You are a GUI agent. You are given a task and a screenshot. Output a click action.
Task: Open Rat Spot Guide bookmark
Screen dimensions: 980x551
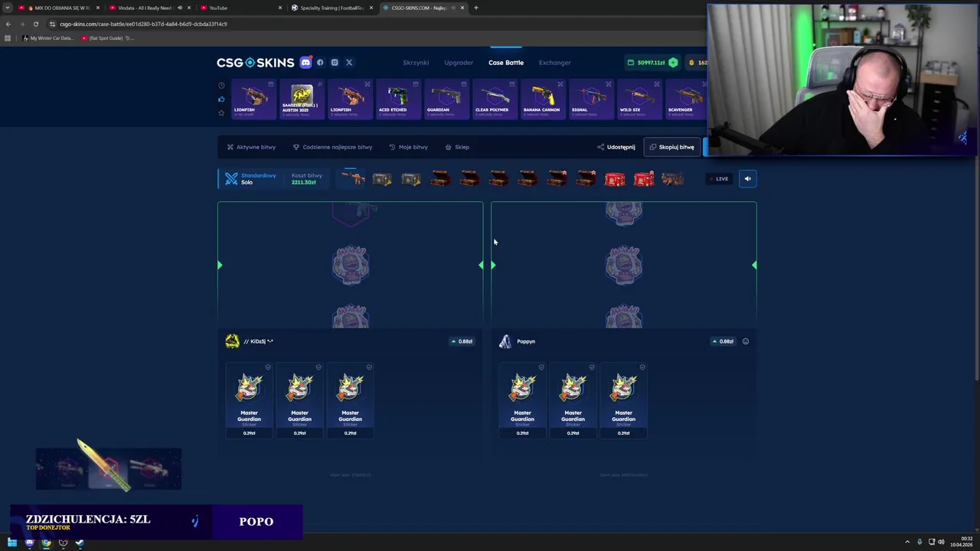coord(107,38)
